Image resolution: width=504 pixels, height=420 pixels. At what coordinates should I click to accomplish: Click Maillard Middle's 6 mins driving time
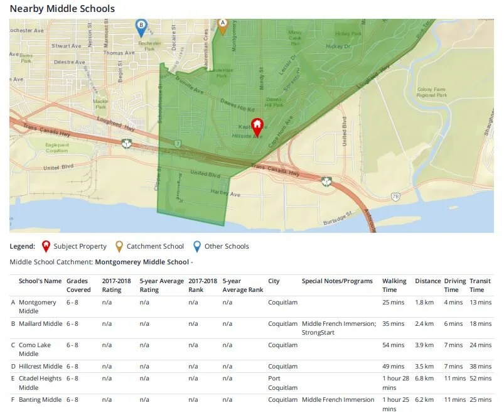453,323
